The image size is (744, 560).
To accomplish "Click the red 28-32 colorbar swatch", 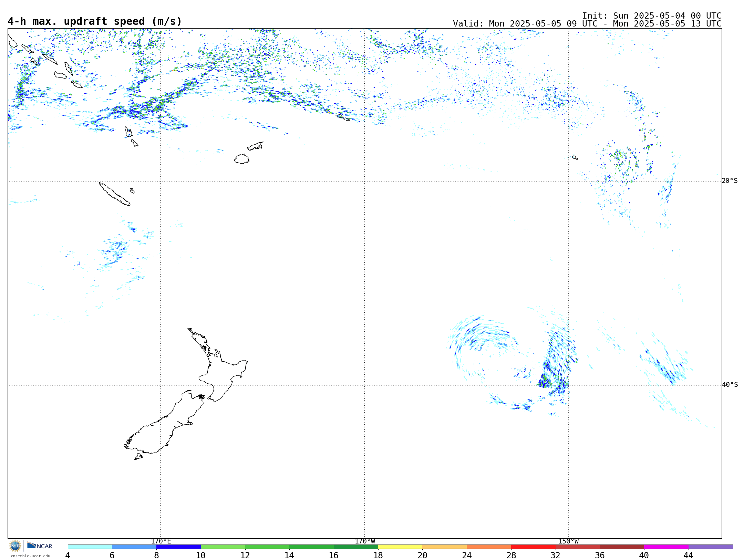I will coord(533,547).
